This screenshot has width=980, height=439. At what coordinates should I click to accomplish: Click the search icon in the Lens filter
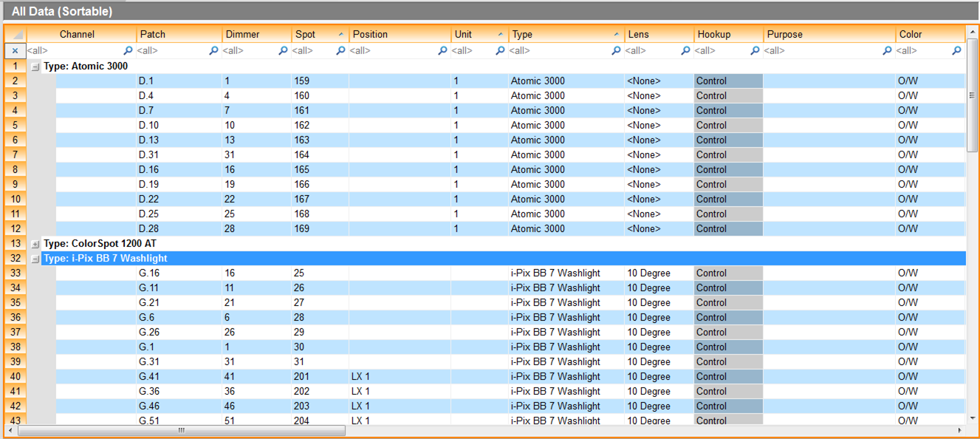(685, 50)
